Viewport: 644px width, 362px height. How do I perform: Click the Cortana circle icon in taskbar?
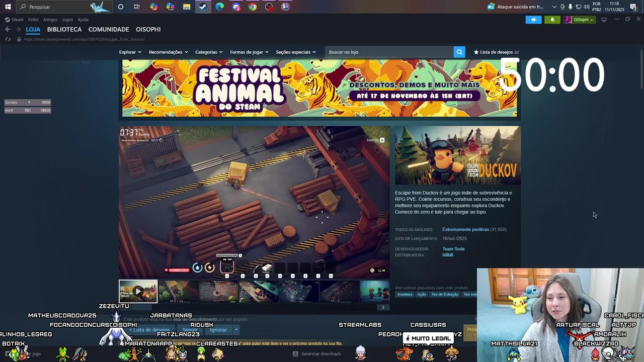click(121, 7)
